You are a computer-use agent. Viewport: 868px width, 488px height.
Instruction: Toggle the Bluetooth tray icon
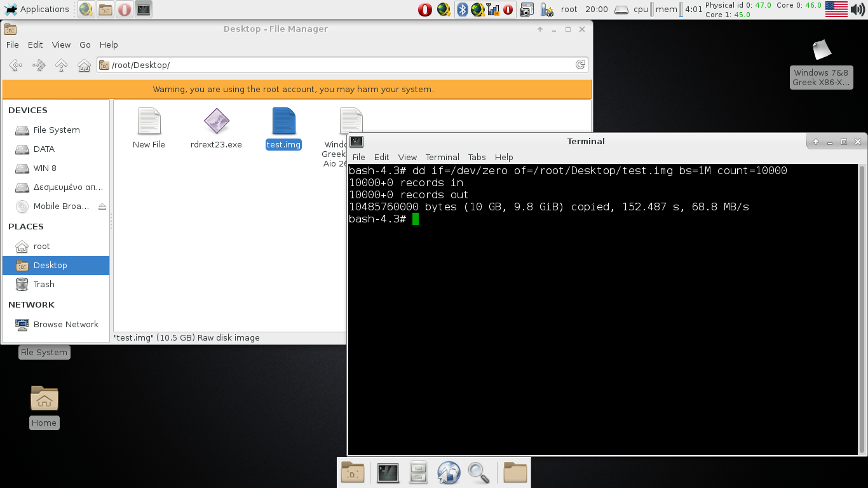click(x=463, y=10)
